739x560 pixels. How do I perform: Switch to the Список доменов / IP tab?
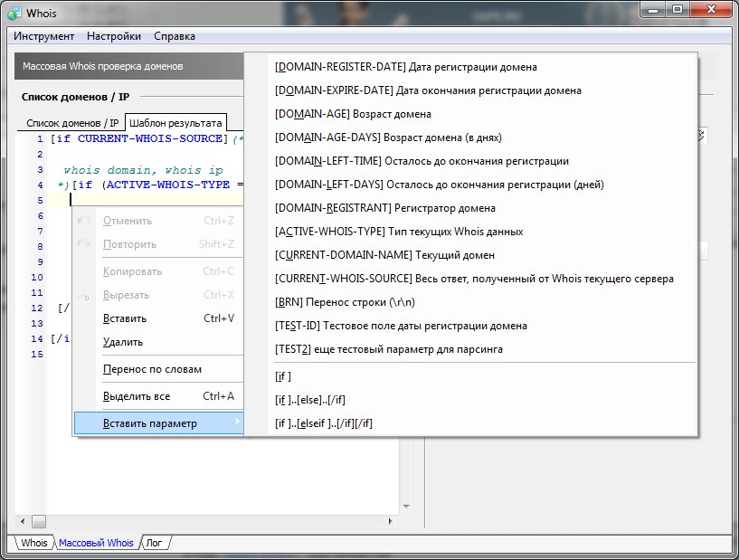pyautogui.click(x=72, y=123)
